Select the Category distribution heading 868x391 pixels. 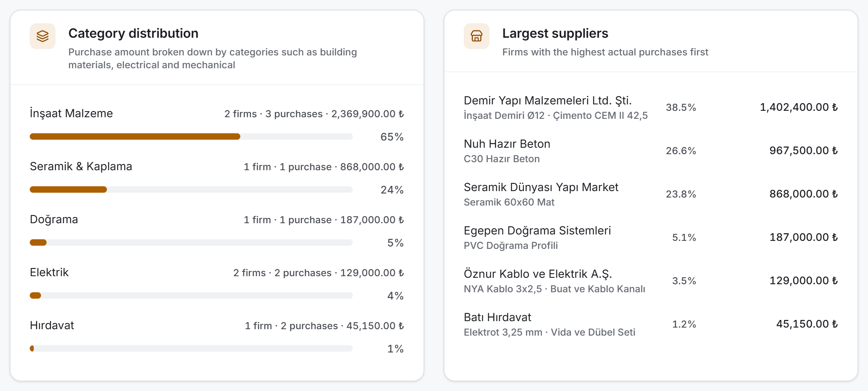point(133,33)
